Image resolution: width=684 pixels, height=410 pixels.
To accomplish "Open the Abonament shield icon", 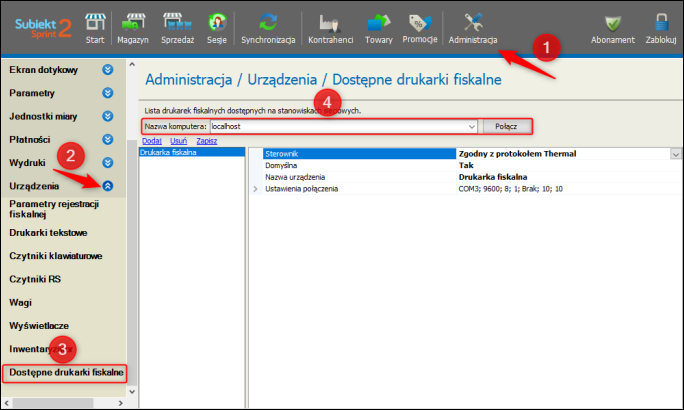I will click(x=612, y=24).
